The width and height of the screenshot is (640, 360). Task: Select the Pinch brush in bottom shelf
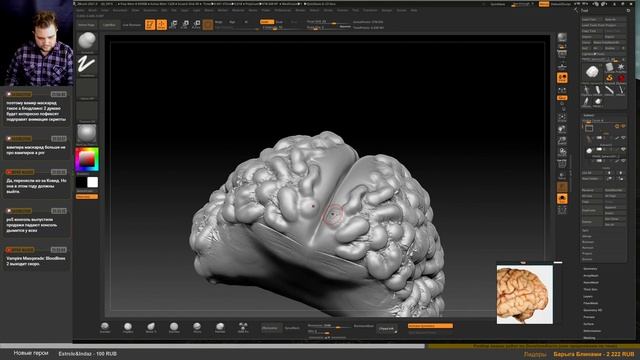pos(197,327)
